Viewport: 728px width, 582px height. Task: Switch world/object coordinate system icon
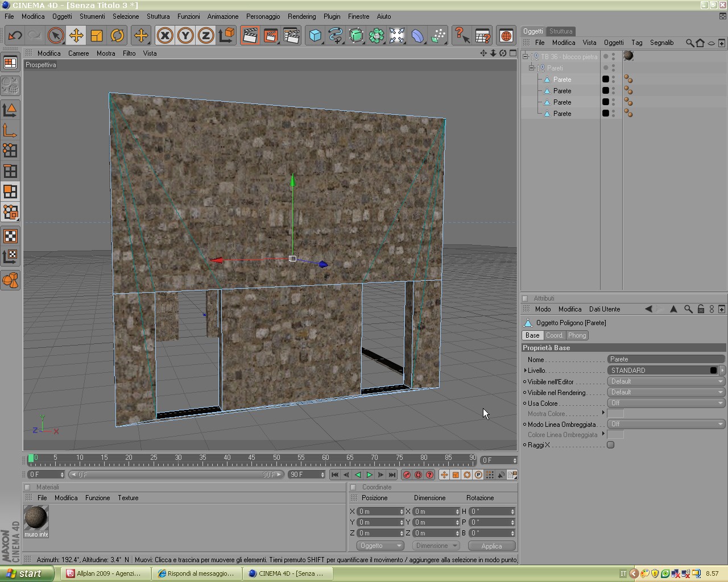coord(226,36)
